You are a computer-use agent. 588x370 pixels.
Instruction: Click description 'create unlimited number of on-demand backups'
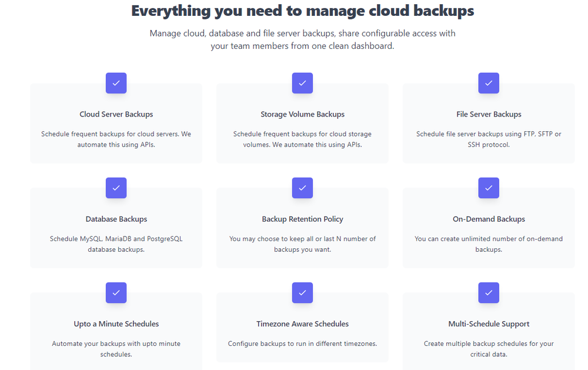(489, 244)
